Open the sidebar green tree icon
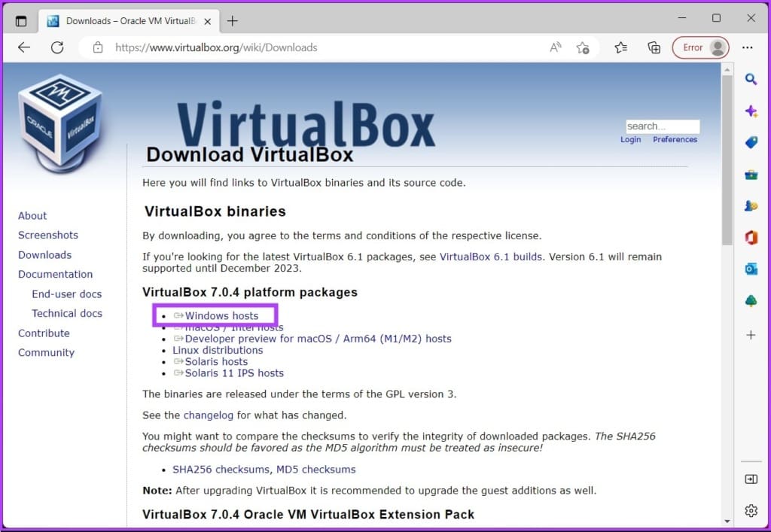The width and height of the screenshot is (771, 532). [x=751, y=301]
